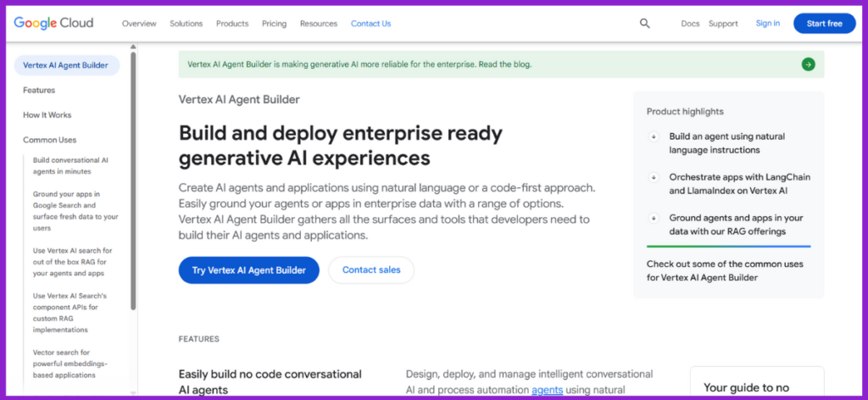Jump to How It Works in the sidebar
Screen dimensions: 868x400
pos(47,115)
